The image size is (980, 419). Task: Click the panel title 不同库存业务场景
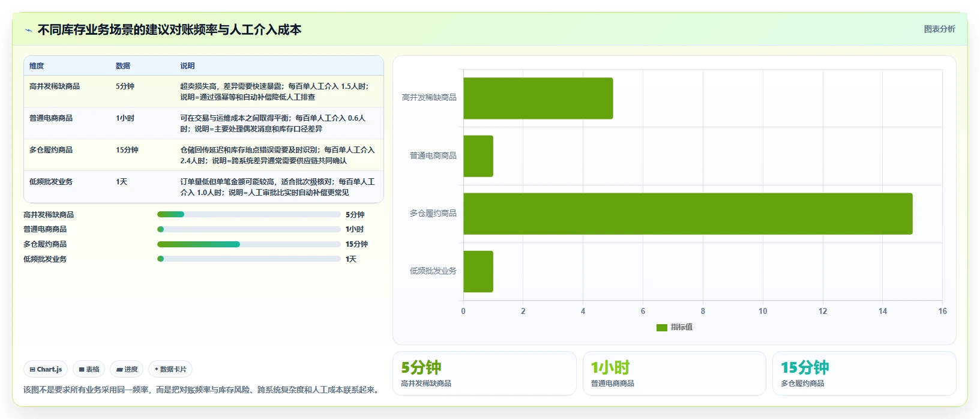tap(170, 30)
